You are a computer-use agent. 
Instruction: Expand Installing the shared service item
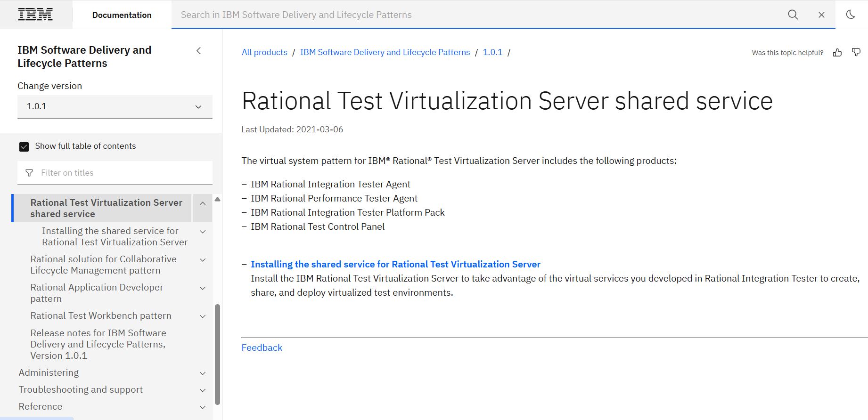click(x=203, y=232)
